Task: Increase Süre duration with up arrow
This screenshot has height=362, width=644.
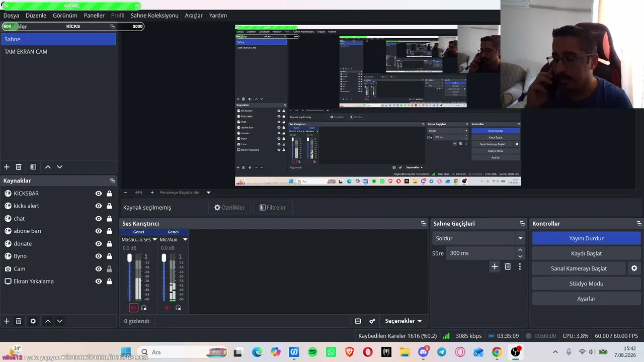Action: pos(520,250)
